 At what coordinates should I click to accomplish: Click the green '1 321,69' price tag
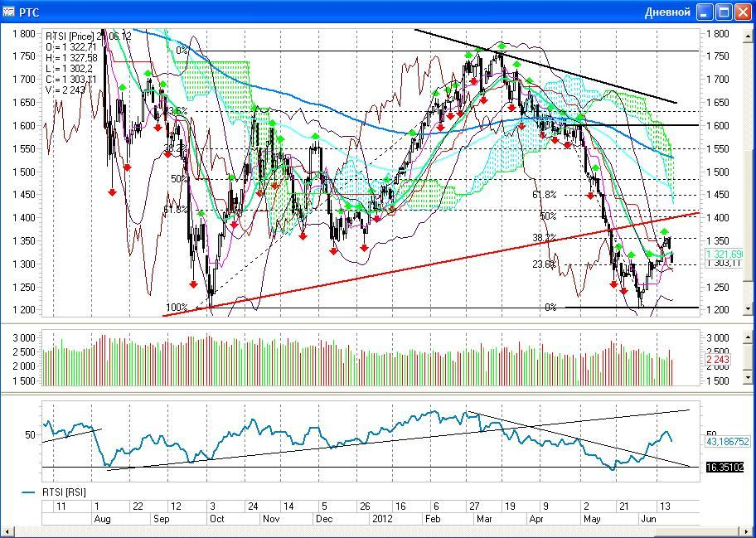coord(724,254)
